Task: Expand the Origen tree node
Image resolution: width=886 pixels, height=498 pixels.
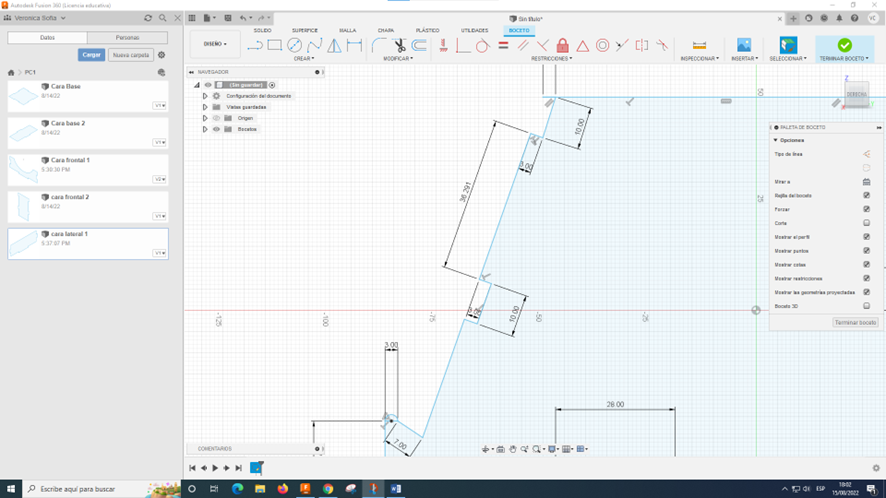Action: (205, 118)
